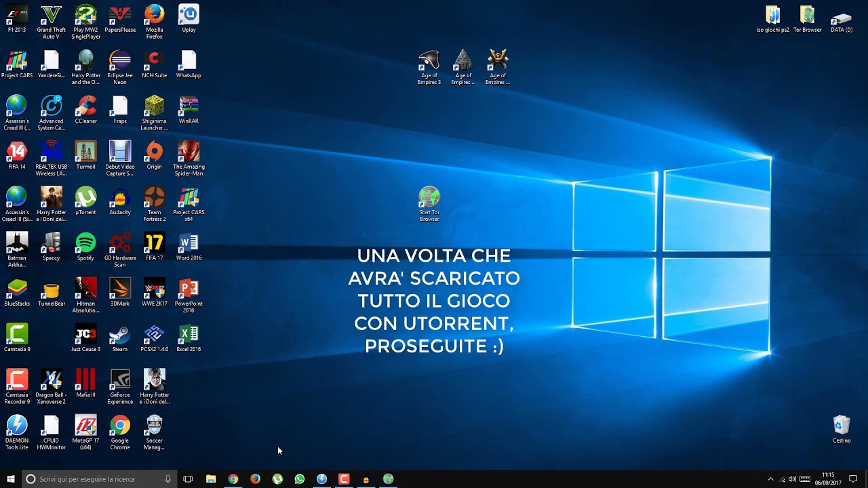Launch Grand Theft Auto V shortcut
Screen dimensions: 868x488
pos(52,22)
